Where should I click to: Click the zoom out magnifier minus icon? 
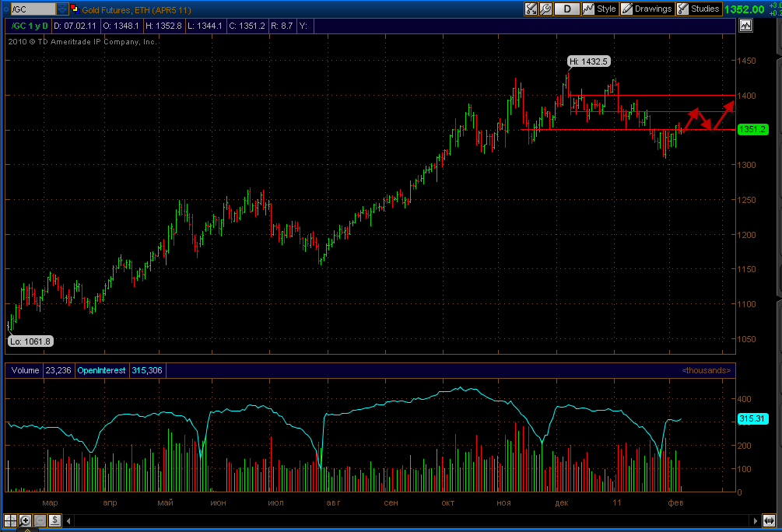pos(40,520)
